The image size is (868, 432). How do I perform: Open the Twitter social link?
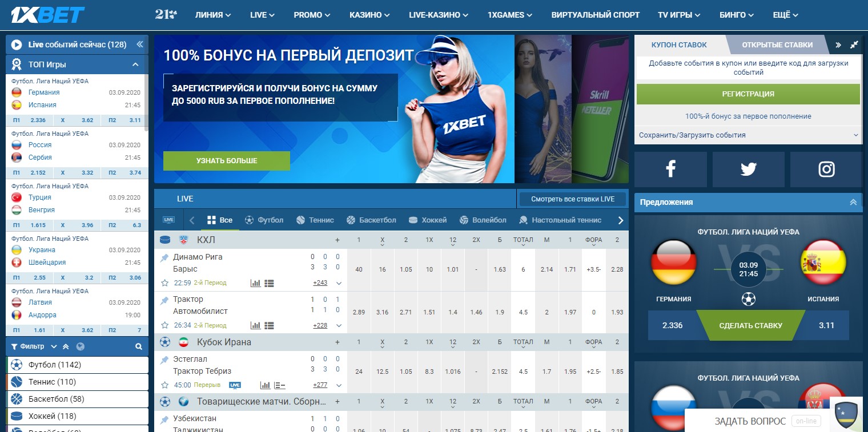(749, 169)
